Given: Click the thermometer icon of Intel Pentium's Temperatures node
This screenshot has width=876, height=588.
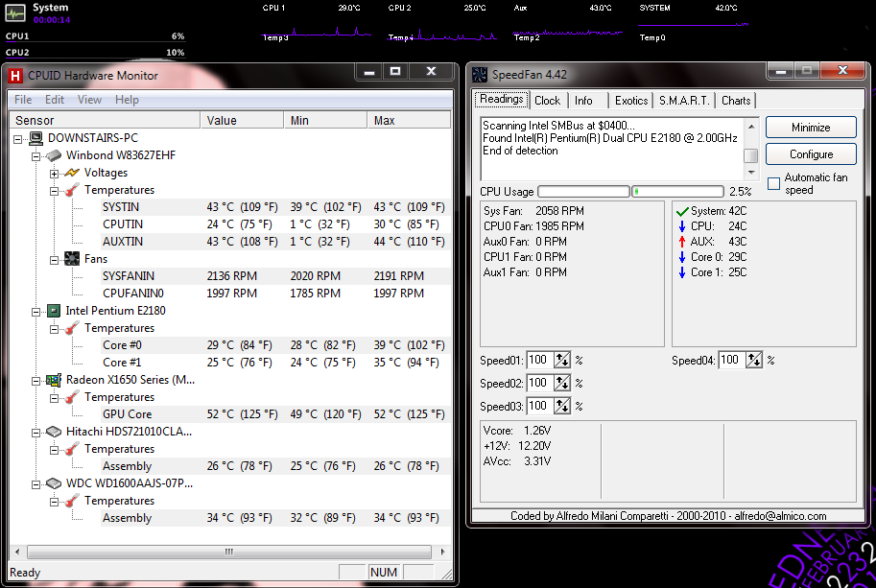Looking at the screenshot, I should click(72, 328).
